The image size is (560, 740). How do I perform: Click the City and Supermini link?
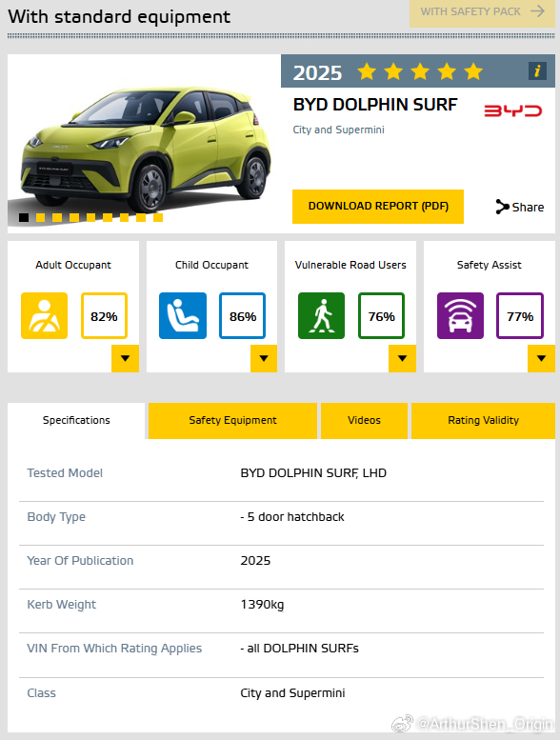pyautogui.click(x=338, y=130)
